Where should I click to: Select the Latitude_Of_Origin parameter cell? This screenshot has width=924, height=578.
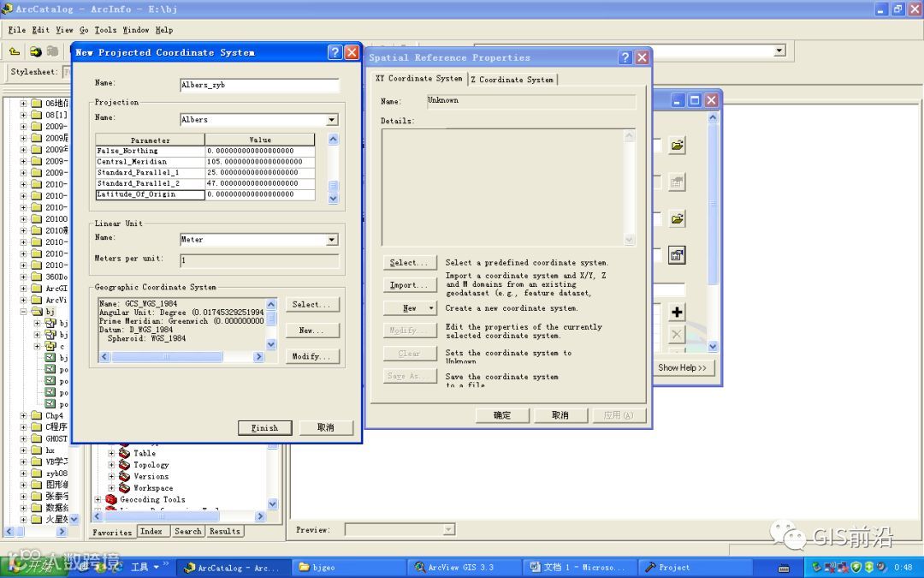[x=151, y=194]
